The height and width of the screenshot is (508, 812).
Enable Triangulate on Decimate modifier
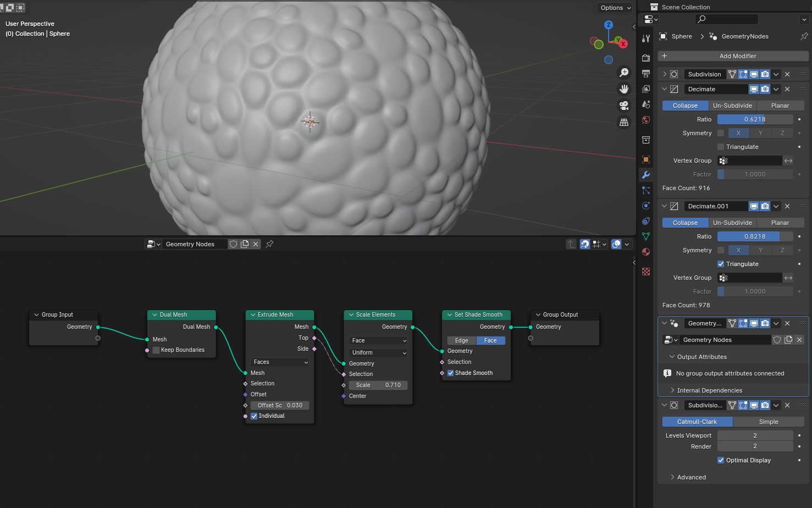point(721,147)
